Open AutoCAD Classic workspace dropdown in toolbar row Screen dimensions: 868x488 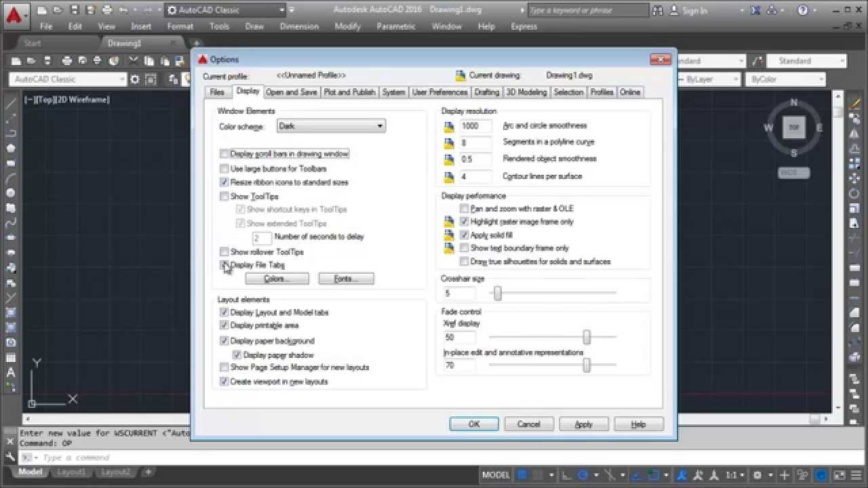click(x=68, y=79)
